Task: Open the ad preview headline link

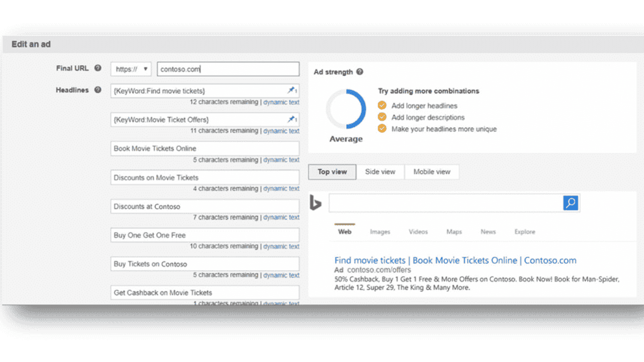Action: point(455,260)
